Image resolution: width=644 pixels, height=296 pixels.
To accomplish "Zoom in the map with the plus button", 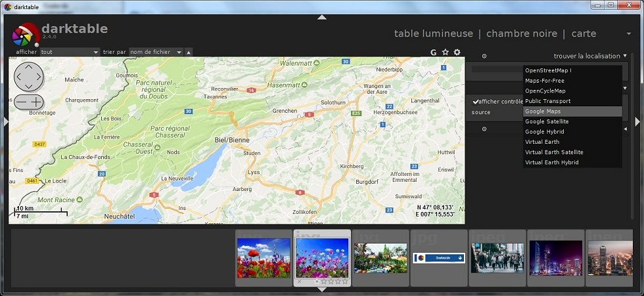I will (x=36, y=102).
